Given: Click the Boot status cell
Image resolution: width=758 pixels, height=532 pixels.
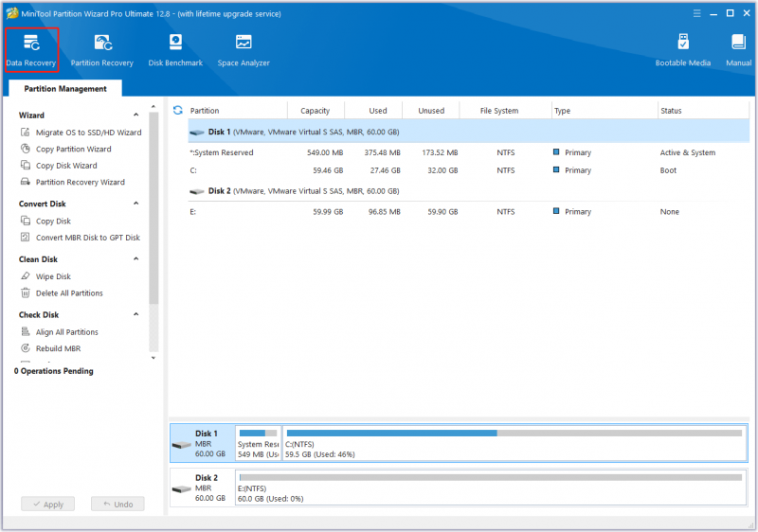Looking at the screenshot, I should coord(668,170).
